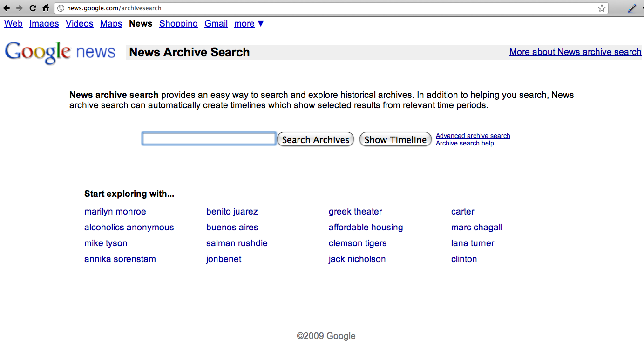Explore the mike tyson link
Viewport: 644px width, 346px height.
106,243
